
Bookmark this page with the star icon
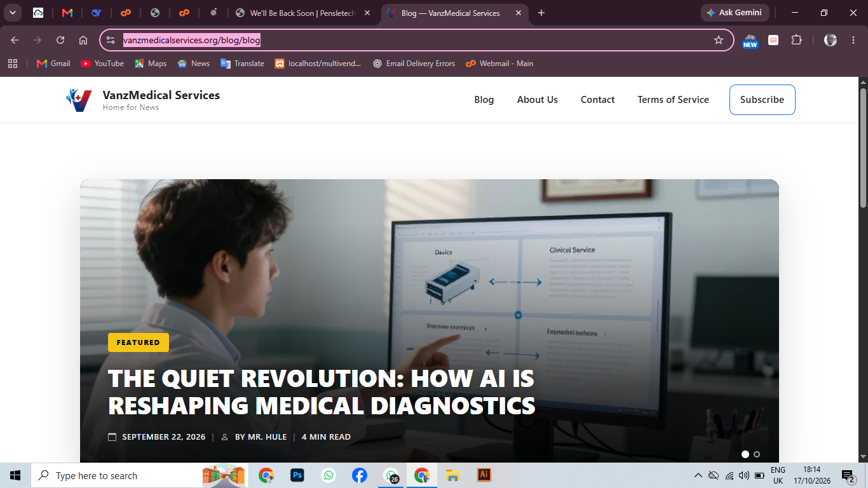pyautogui.click(x=719, y=40)
